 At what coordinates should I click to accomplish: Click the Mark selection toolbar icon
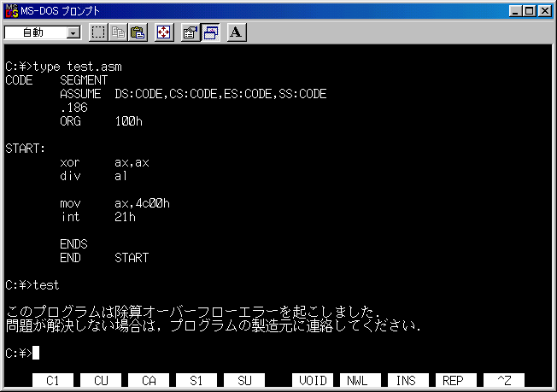(x=98, y=32)
